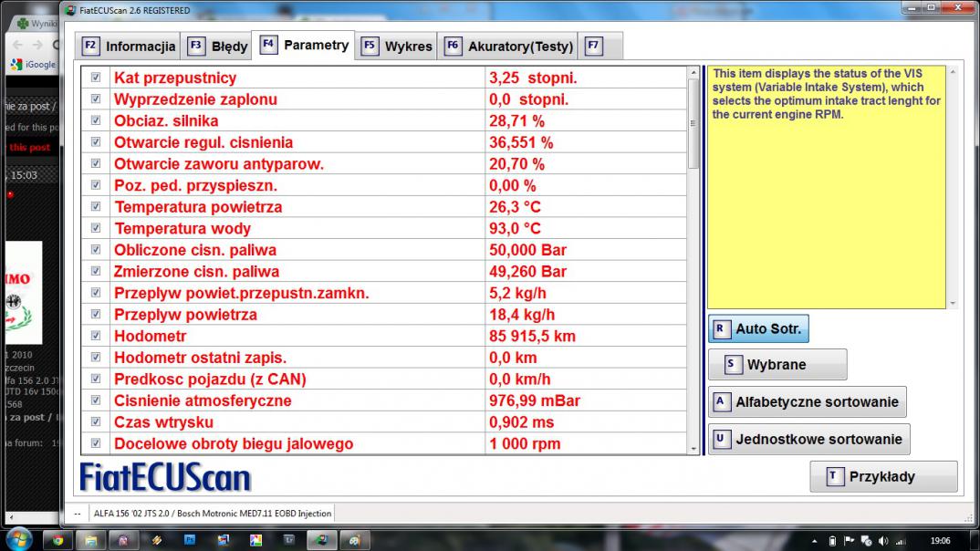
Task: Open Chrome from taskbar
Action: click(57, 540)
